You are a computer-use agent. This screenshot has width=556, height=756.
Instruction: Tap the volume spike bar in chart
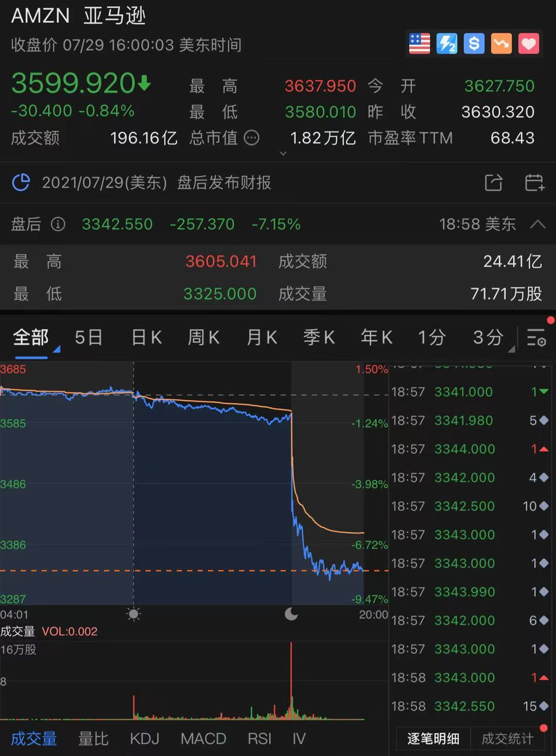pos(291,680)
